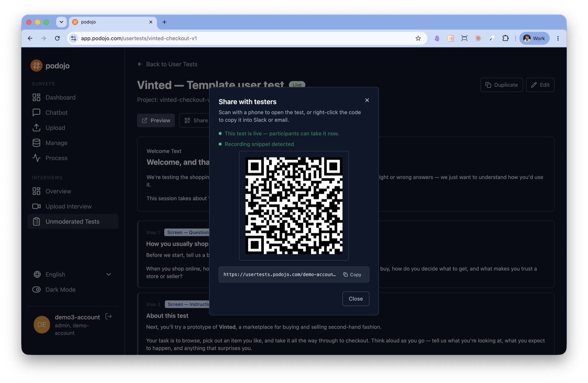Edit the user test

coord(540,85)
